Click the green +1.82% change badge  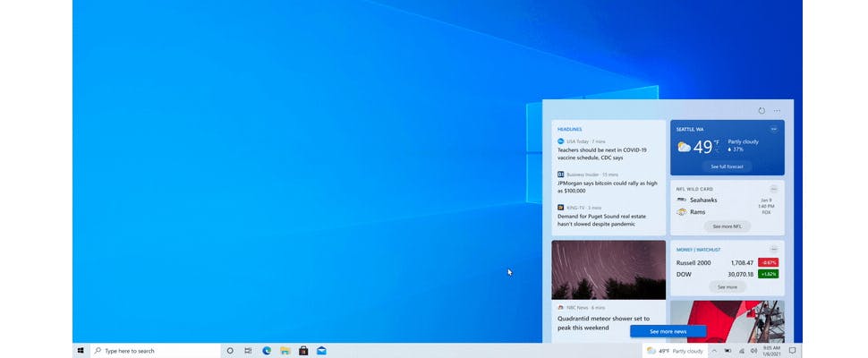(x=769, y=274)
